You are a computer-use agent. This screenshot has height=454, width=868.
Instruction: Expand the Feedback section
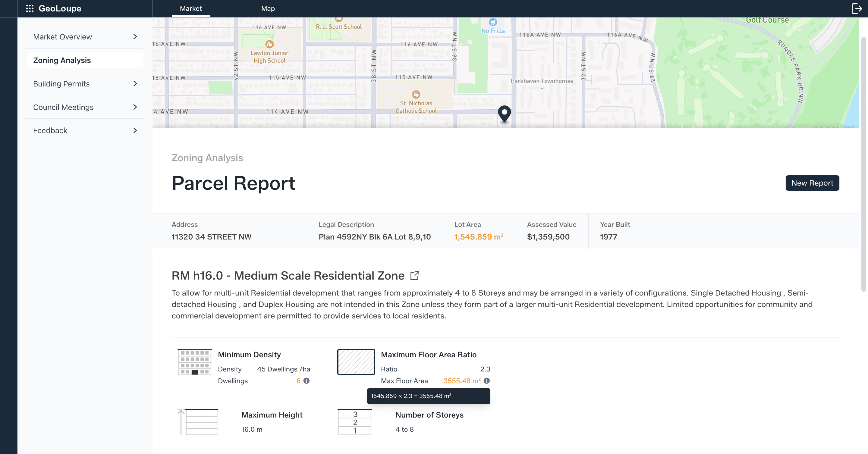(85, 130)
